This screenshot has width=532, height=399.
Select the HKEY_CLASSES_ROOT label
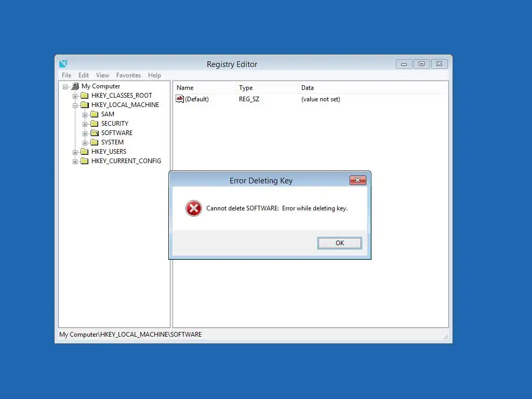(122, 96)
